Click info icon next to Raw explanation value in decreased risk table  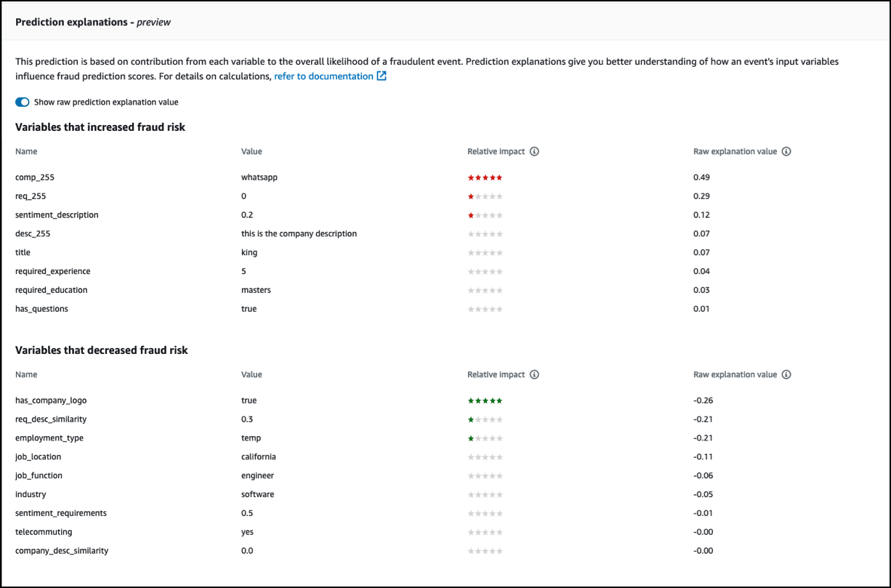click(x=786, y=375)
